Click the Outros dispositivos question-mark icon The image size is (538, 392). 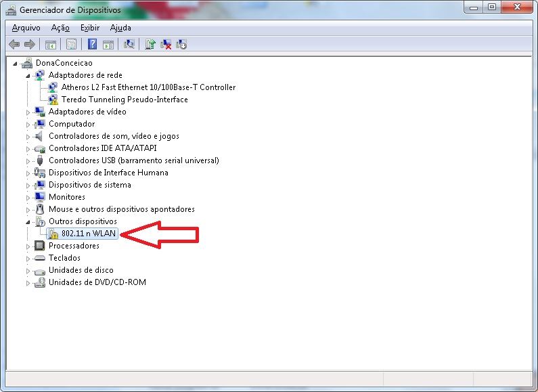tap(40, 221)
